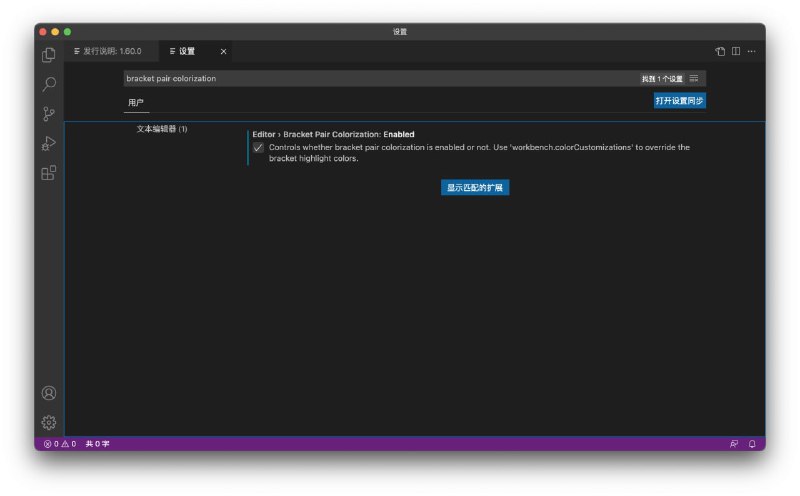800x496 pixels.
Task: Select the 用户 settings scope tab
Action: [136, 103]
